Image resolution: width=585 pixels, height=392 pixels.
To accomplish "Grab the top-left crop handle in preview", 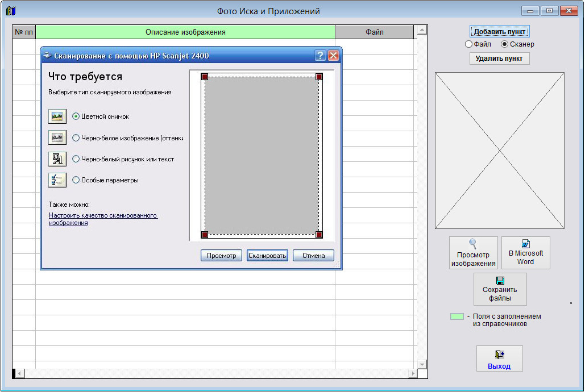I will (205, 77).
